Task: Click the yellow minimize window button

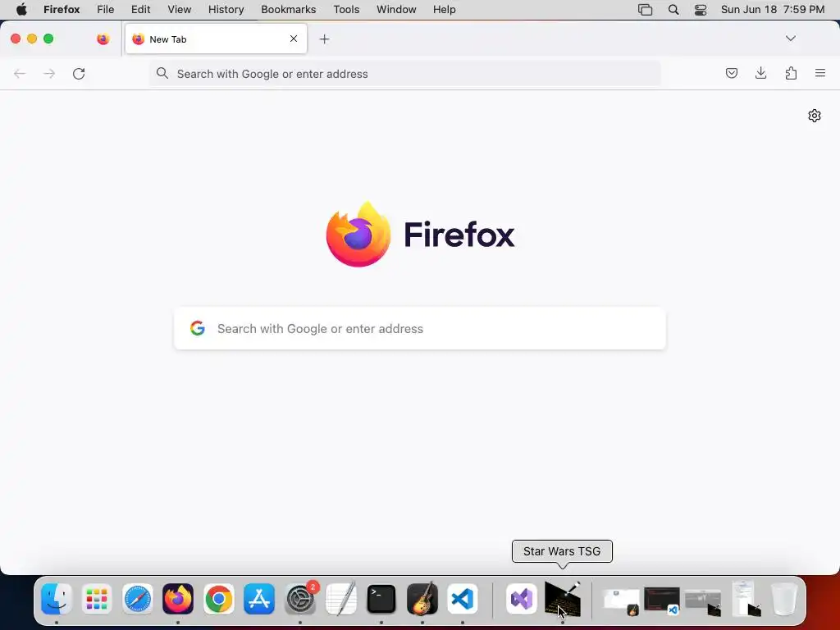Action: click(32, 39)
